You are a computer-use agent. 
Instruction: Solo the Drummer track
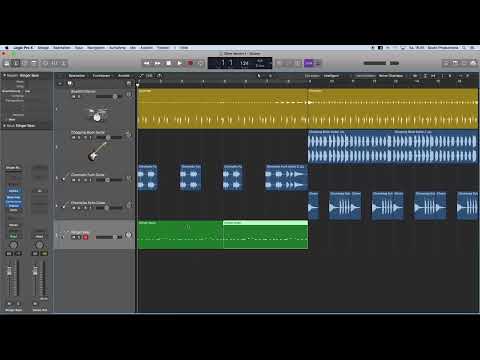click(x=79, y=97)
